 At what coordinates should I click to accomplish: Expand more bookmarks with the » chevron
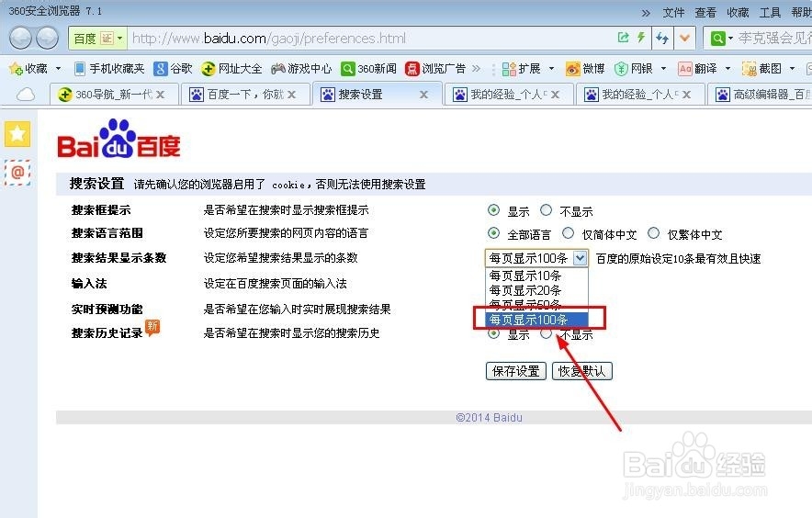click(477, 68)
